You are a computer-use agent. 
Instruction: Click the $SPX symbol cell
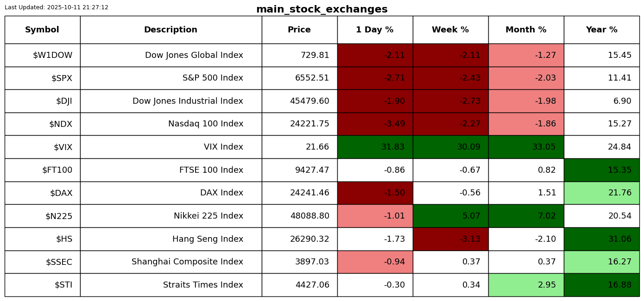point(62,78)
